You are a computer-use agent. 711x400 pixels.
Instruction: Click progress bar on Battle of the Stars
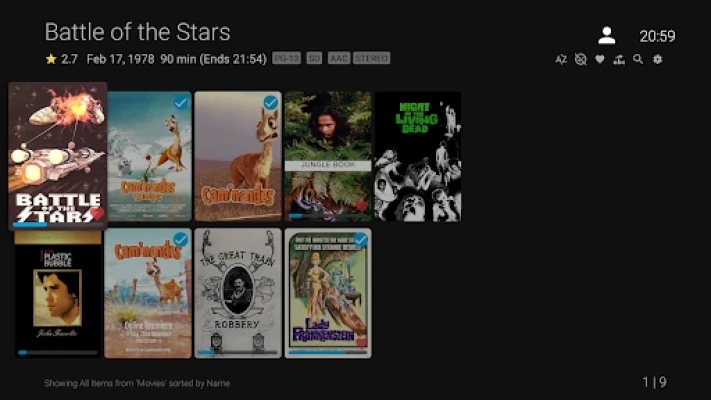click(58, 224)
